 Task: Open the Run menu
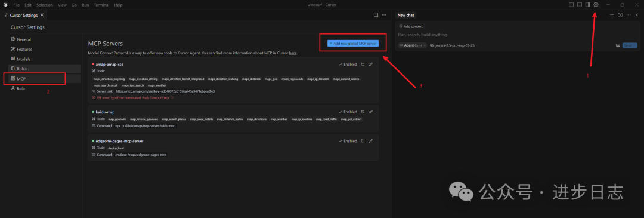(85, 5)
